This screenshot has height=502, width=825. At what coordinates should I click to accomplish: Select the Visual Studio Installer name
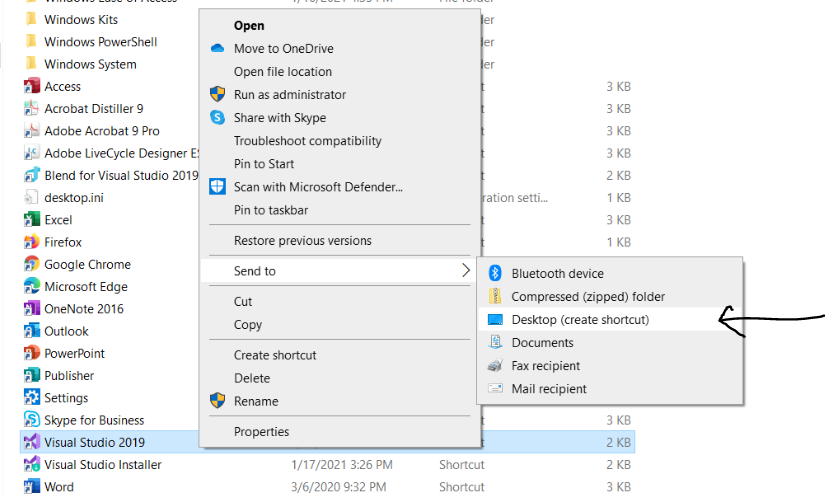pos(103,465)
